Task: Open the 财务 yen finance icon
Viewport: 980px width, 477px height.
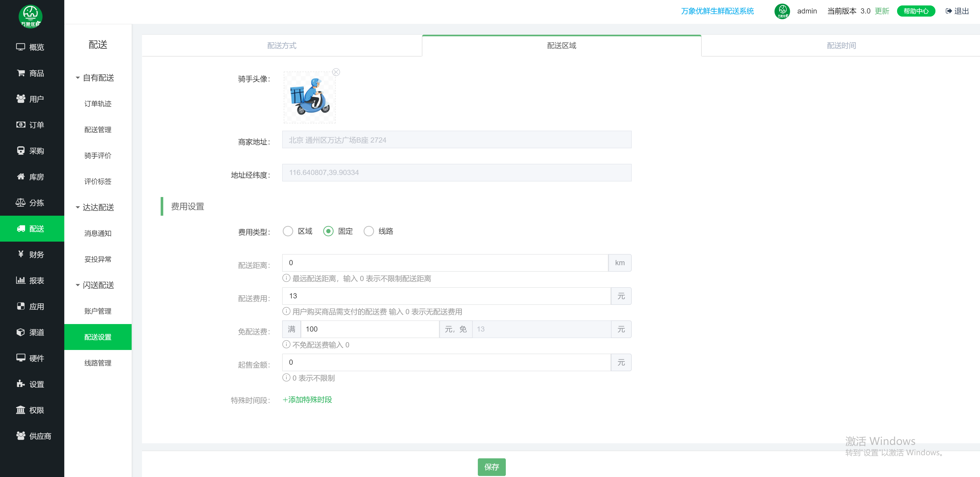Action: tap(20, 254)
